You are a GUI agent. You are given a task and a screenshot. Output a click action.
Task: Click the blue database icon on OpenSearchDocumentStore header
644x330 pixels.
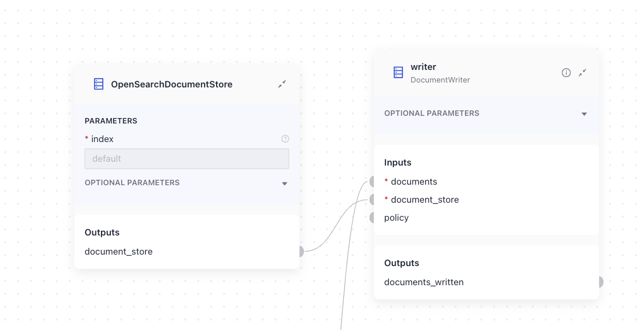click(x=99, y=84)
